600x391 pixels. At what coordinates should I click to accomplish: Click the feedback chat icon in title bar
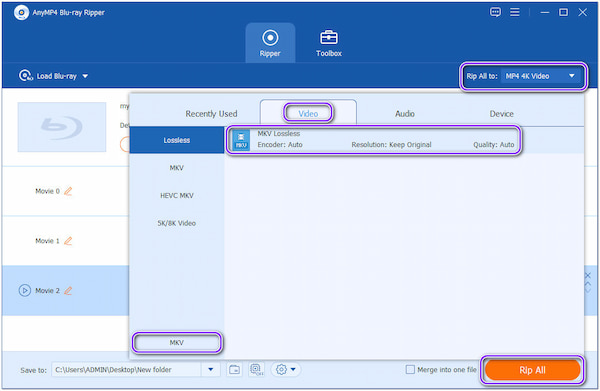[495, 12]
